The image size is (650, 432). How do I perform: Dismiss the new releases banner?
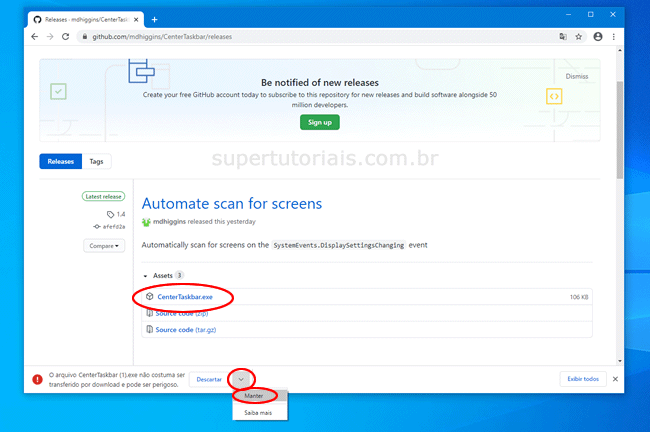576,76
